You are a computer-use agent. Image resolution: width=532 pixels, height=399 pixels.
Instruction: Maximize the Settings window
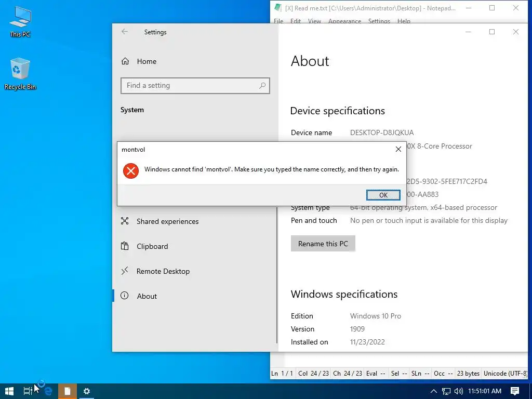coord(492,32)
